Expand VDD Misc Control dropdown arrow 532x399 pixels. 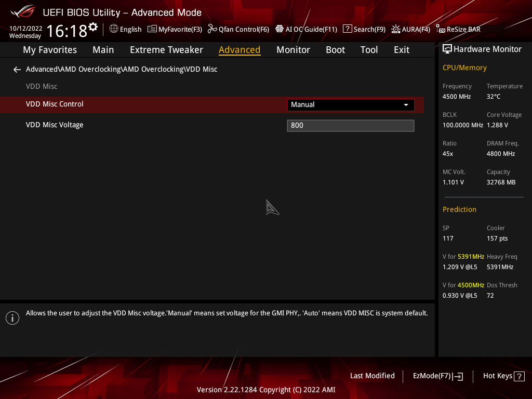pyautogui.click(x=406, y=105)
